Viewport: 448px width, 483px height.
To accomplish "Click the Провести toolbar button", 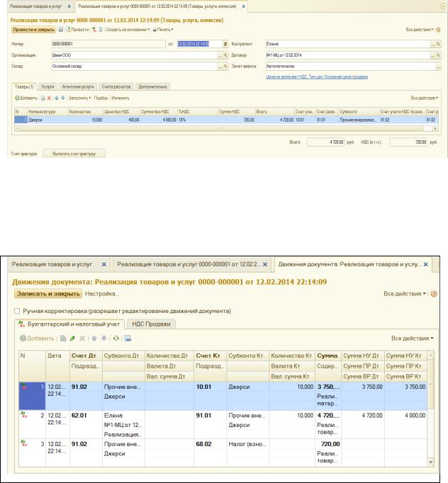I will pos(77,30).
